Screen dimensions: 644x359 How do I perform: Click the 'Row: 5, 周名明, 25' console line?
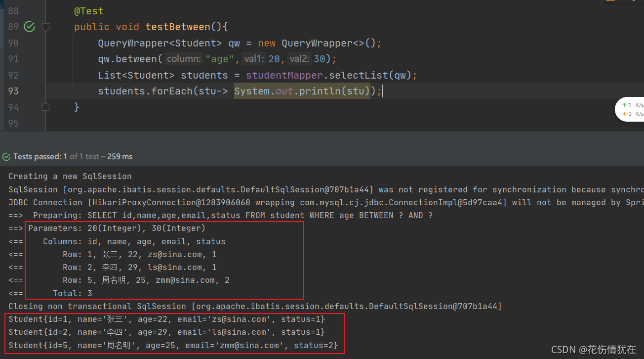click(x=119, y=280)
